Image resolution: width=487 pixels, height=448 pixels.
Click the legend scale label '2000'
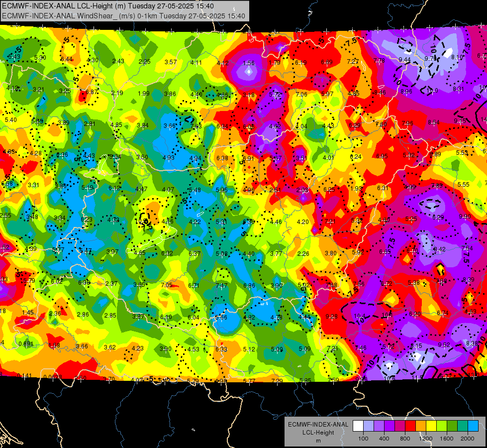click(x=468, y=439)
